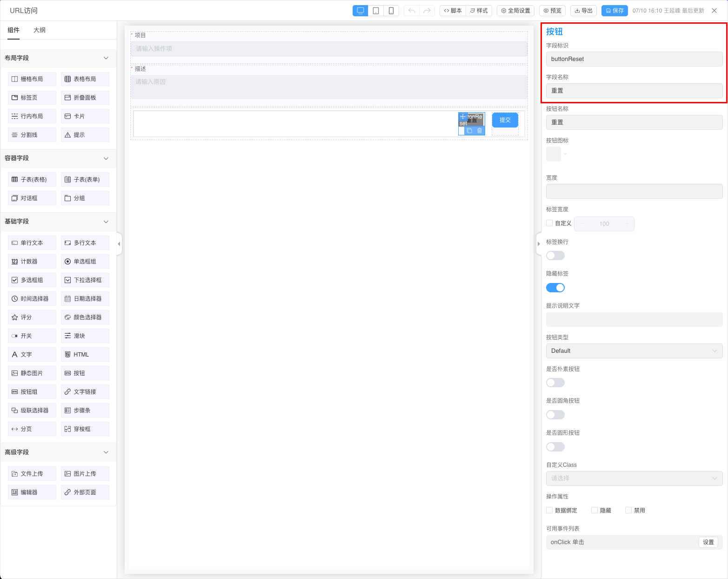Enable the 是否圆角按钮 switch
The height and width of the screenshot is (579, 728).
[555, 415]
